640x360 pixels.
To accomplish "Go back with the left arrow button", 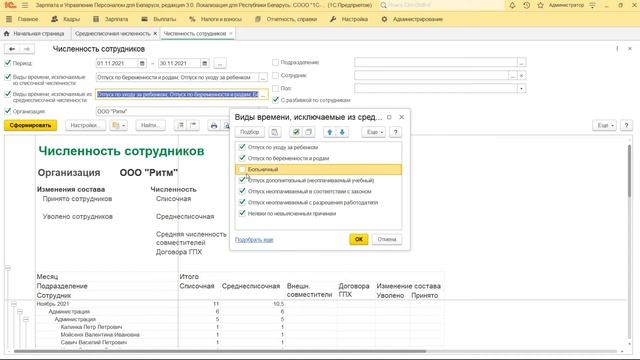I will (12, 49).
